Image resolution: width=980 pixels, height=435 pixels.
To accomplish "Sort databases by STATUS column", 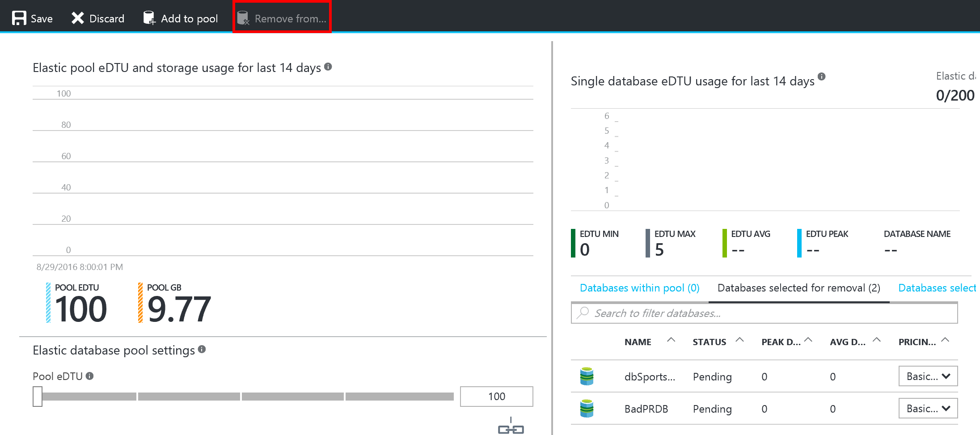I will click(709, 342).
